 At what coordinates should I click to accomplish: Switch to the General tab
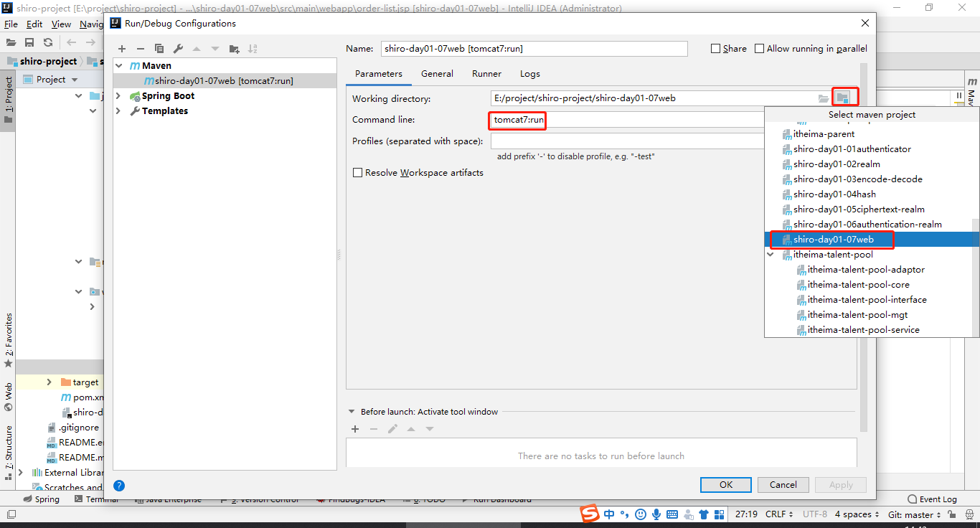pos(437,74)
